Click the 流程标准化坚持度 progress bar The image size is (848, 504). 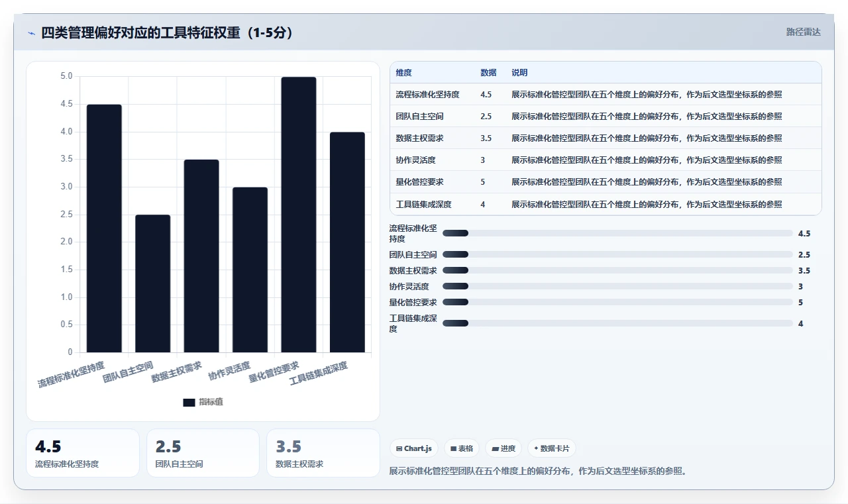pos(617,233)
